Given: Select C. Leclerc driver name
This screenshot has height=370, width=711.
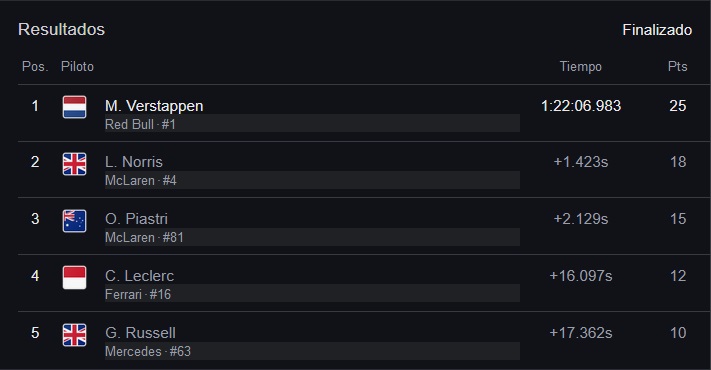Looking at the screenshot, I should coord(140,276).
